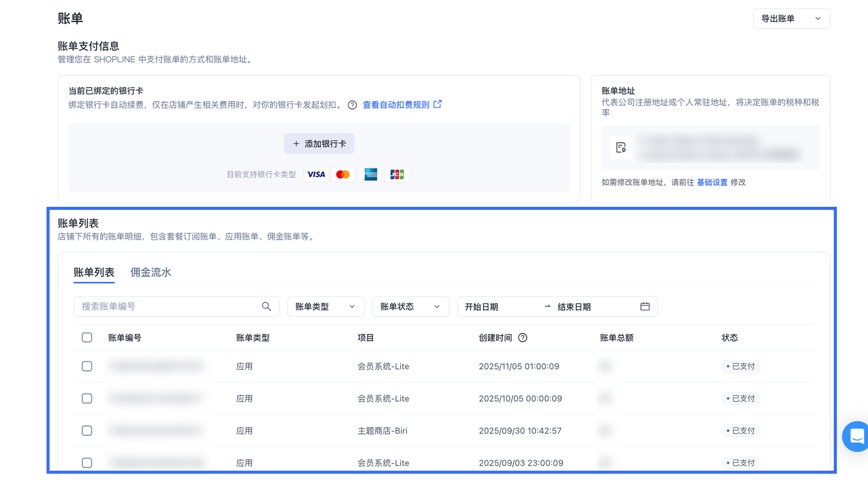The width and height of the screenshot is (868, 480).
Task: Open the 账单状态 filter dropdown
Action: coord(410,306)
